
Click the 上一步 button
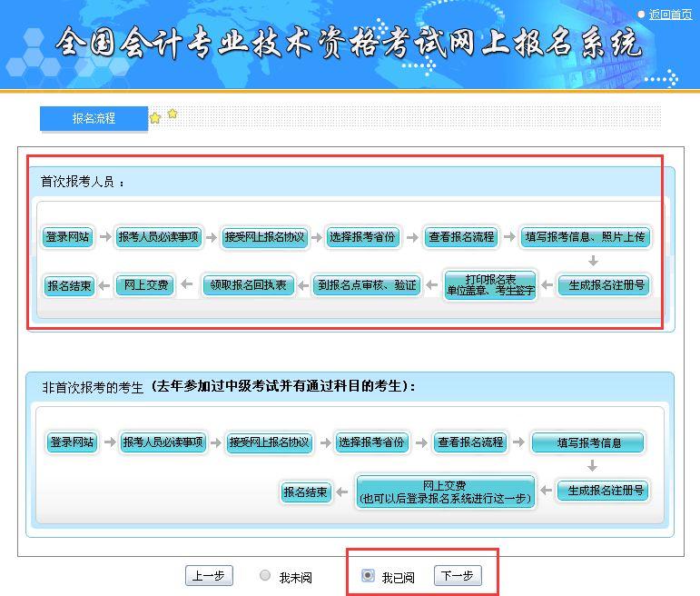click(x=209, y=575)
